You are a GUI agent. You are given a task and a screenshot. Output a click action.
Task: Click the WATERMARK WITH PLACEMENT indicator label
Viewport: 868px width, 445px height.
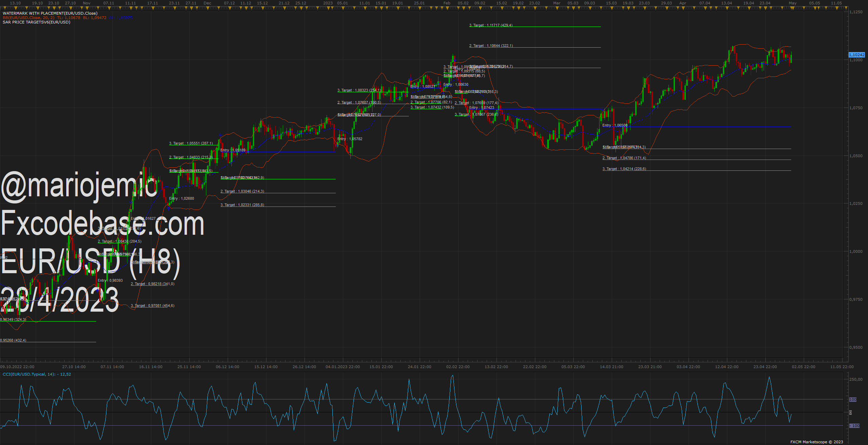coord(50,13)
